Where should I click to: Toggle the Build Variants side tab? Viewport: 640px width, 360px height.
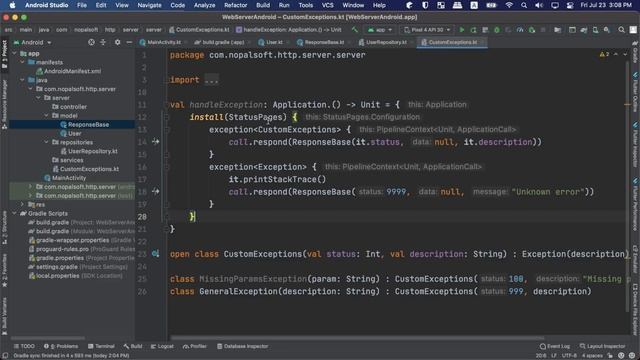click(4, 316)
